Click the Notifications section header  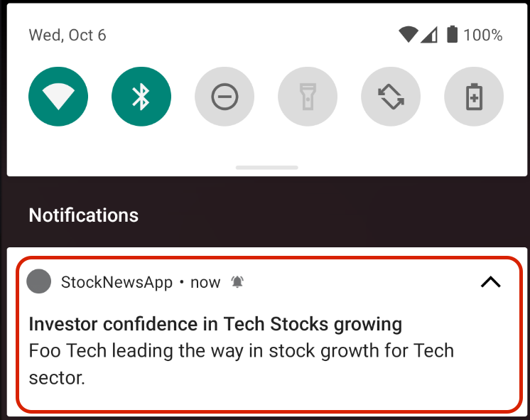pos(84,215)
